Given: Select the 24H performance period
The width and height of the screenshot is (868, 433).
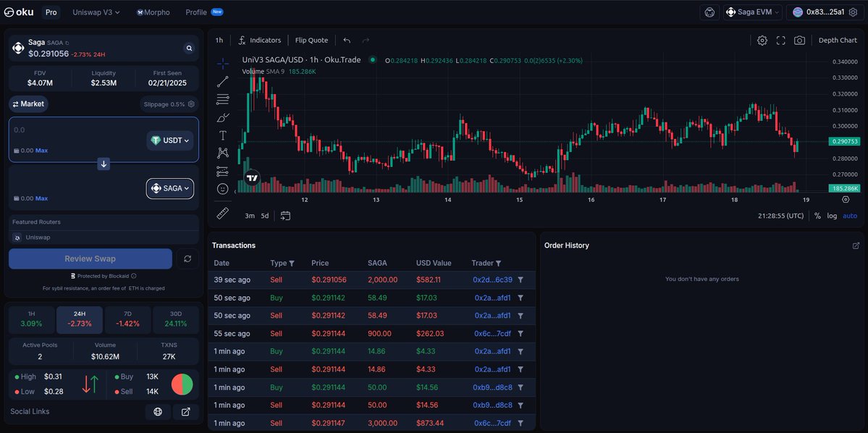Looking at the screenshot, I should 79,319.
